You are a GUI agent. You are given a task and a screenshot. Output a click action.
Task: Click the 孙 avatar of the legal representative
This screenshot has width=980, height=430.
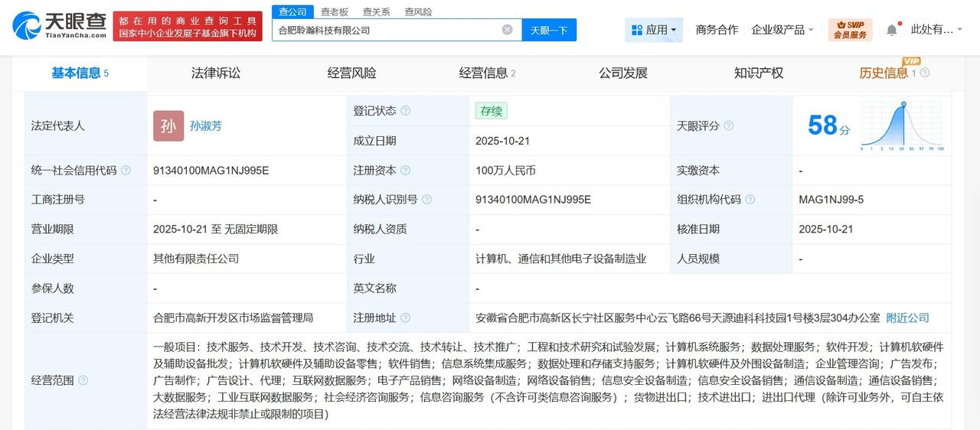[x=168, y=126]
